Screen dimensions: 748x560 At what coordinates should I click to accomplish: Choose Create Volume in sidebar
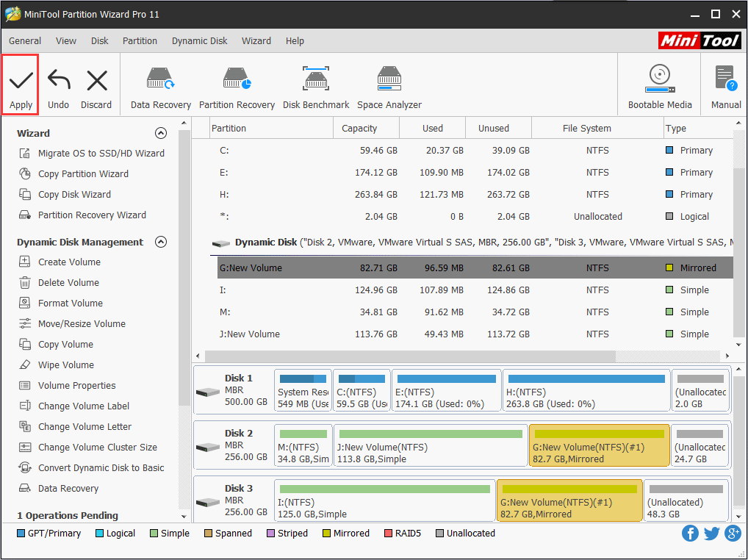pos(60,262)
